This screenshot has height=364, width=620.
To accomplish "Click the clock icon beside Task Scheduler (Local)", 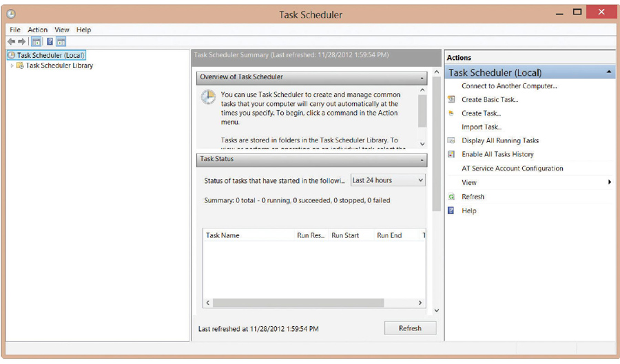I will [12, 55].
